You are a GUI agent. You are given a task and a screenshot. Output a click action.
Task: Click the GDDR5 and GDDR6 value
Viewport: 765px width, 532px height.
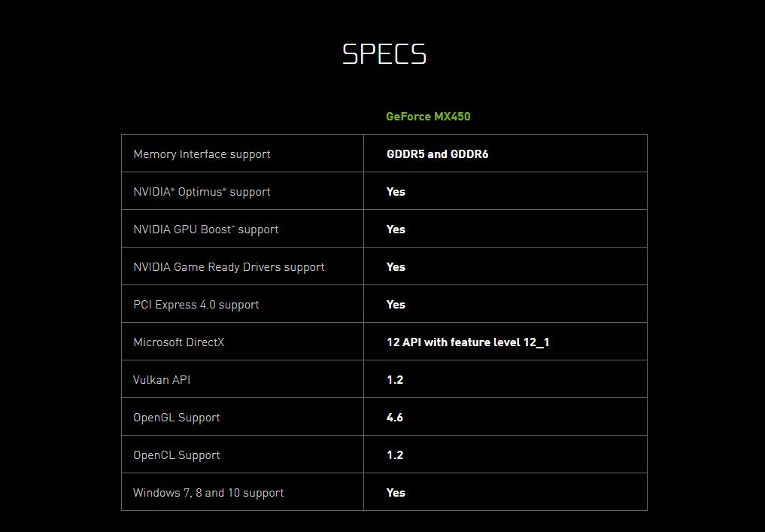[x=437, y=154]
